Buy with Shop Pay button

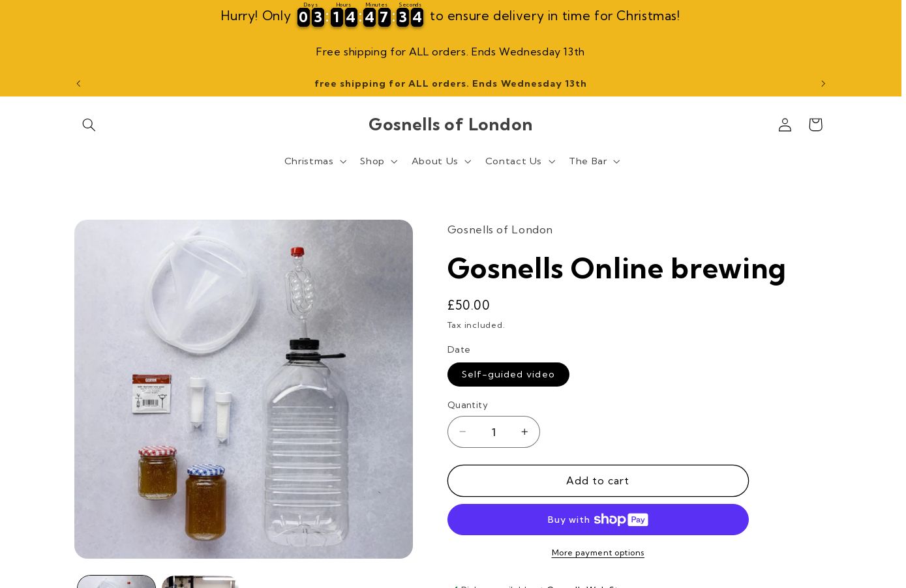click(598, 520)
